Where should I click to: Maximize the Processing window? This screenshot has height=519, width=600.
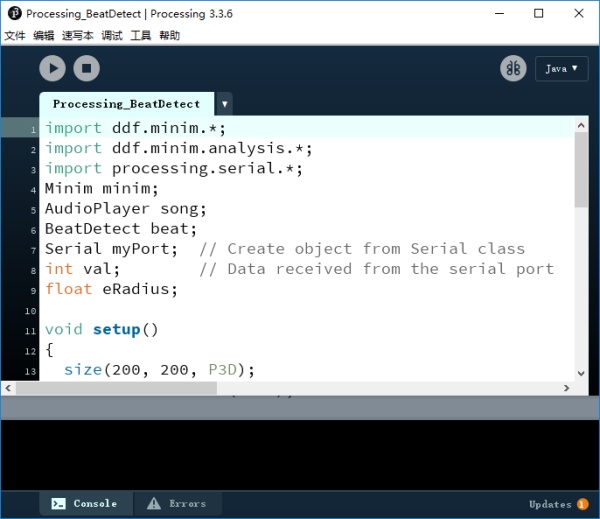click(x=538, y=13)
